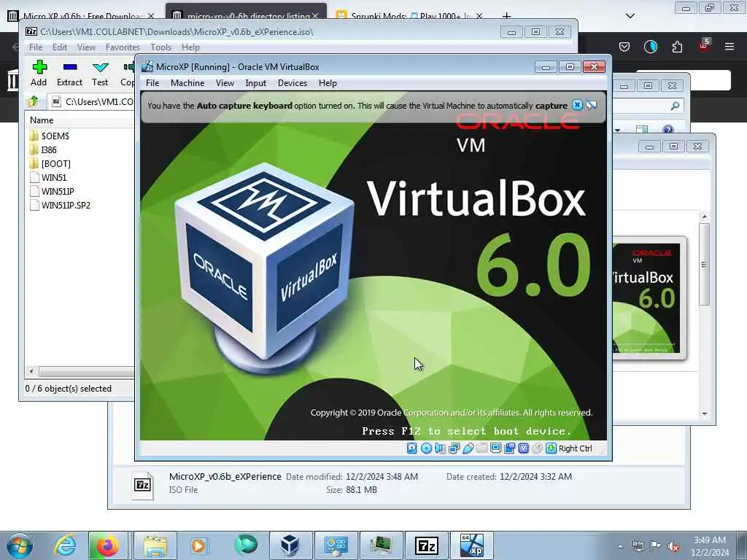Click the Firefox taskbar icon
Viewport: 747px width, 560px height.
pyautogui.click(x=107, y=545)
